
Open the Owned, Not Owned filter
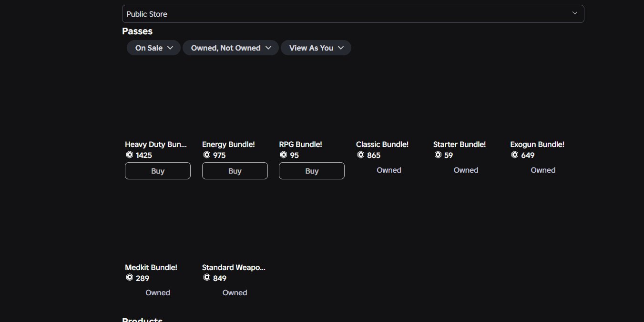pos(231,48)
